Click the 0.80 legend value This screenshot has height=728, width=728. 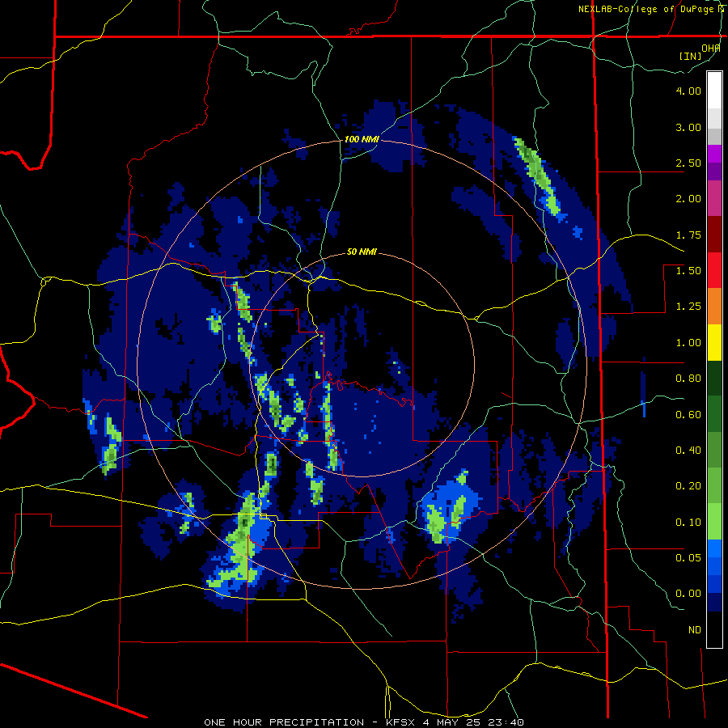click(x=688, y=379)
